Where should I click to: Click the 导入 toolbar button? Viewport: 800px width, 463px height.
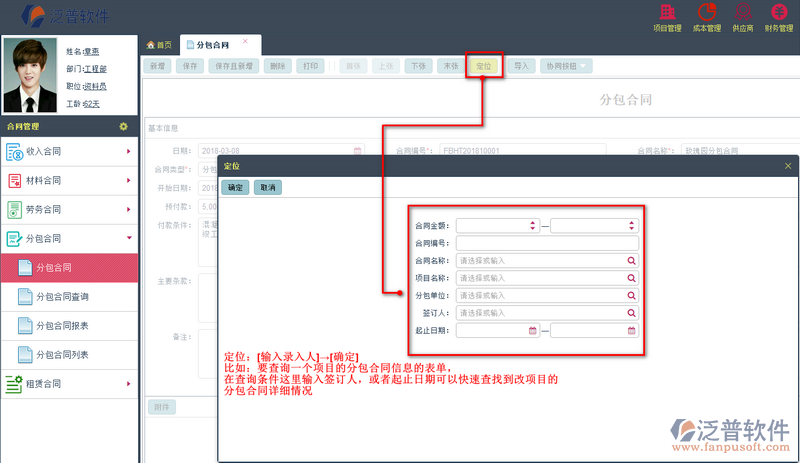coord(521,66)
